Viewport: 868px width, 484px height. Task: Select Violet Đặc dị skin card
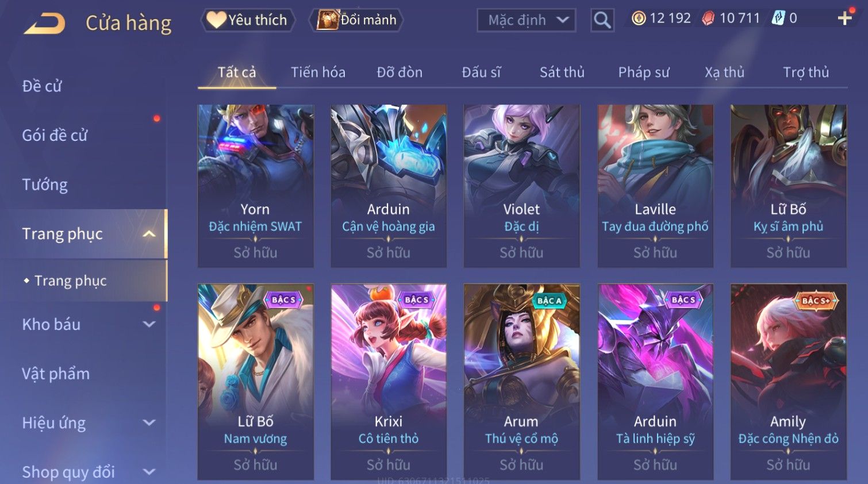(521, 186)
